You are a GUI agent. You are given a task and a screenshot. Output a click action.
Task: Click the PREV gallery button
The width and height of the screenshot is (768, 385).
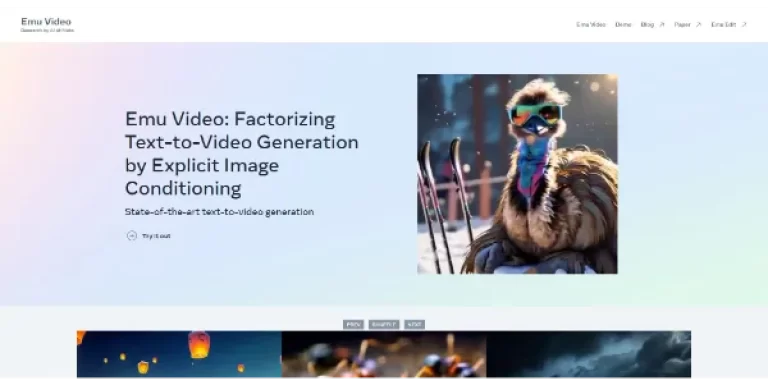click(353, 324)
